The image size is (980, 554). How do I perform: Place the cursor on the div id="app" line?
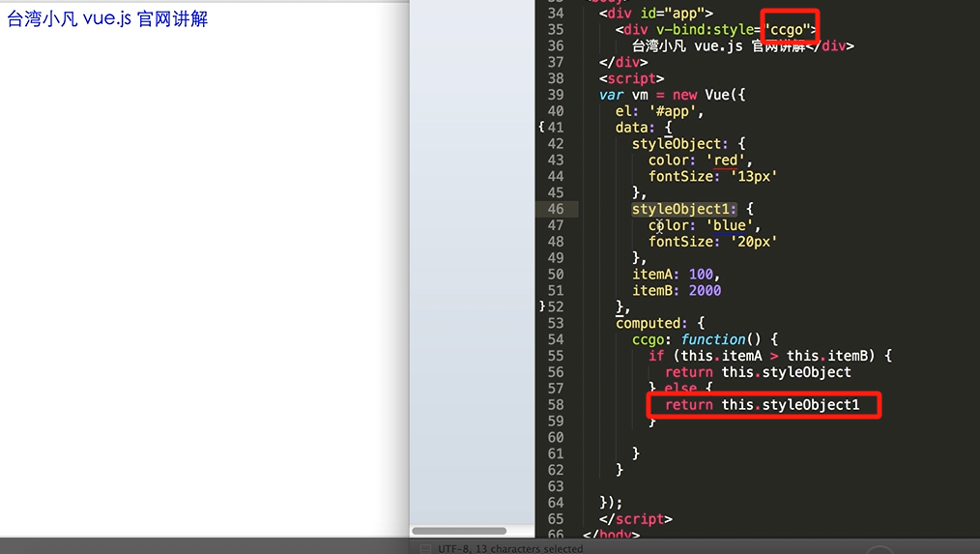coord(655,14)
